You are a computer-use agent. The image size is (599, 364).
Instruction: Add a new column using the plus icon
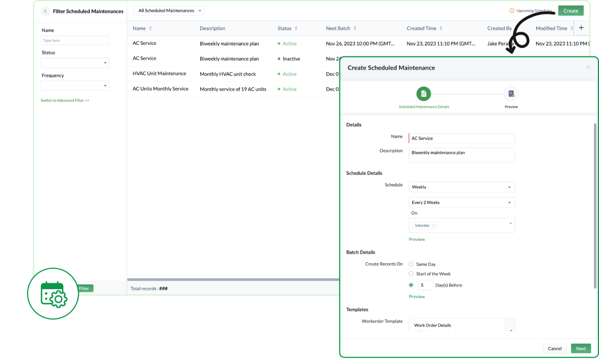point(581,28)
